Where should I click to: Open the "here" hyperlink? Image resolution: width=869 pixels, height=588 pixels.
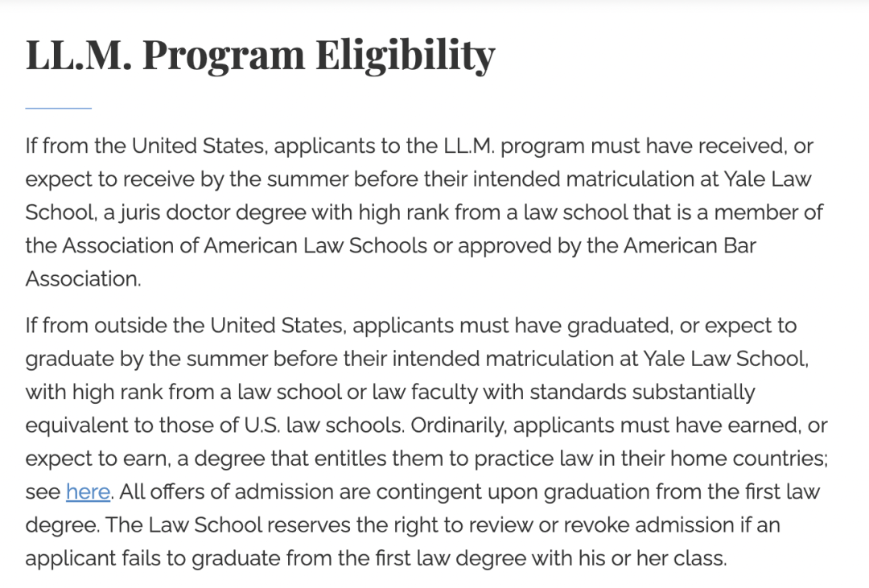88,491
